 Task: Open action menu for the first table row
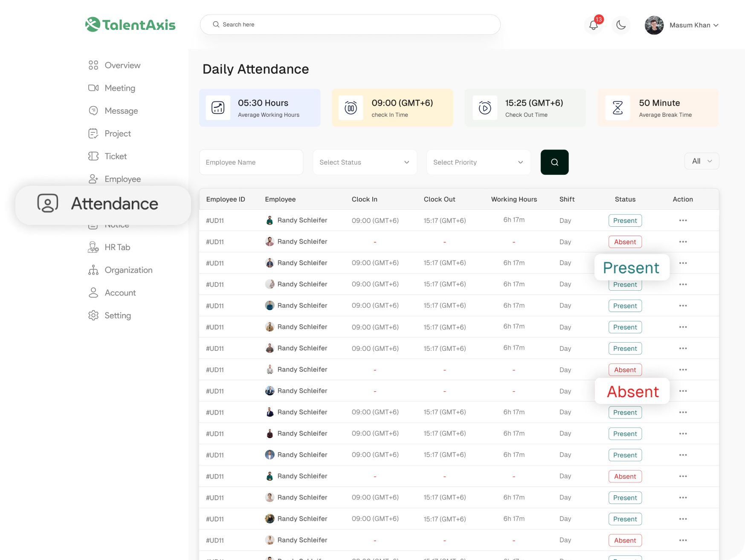pyautogui.click(x=683, y=220)
